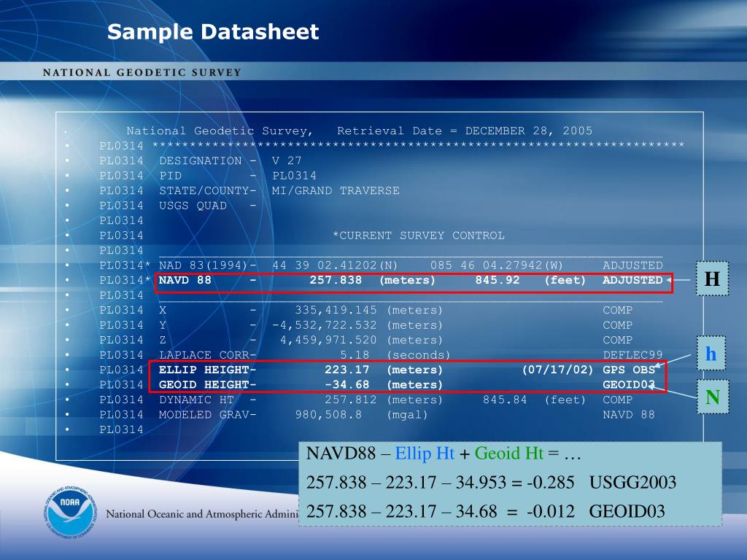Click 'National Oceanic and Atmospheric' footer text
The height and width of the screenshot is (560, 747).
point(185,514)
